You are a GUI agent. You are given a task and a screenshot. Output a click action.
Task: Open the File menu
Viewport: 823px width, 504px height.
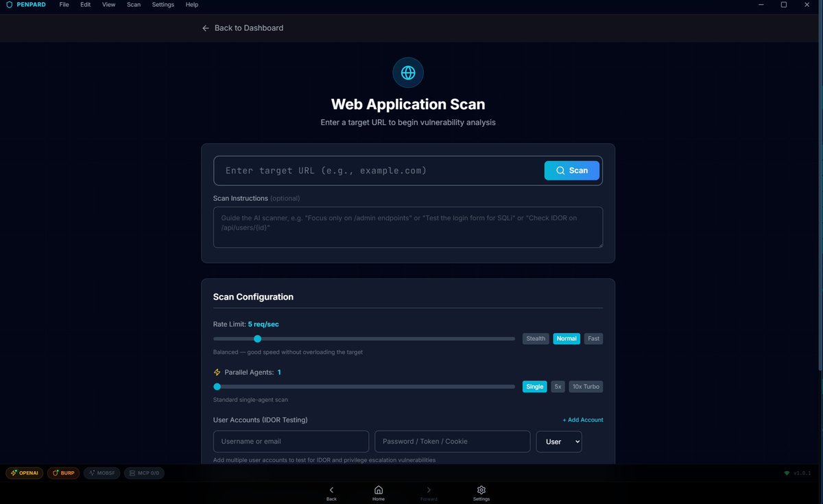[x=64, y=5]
